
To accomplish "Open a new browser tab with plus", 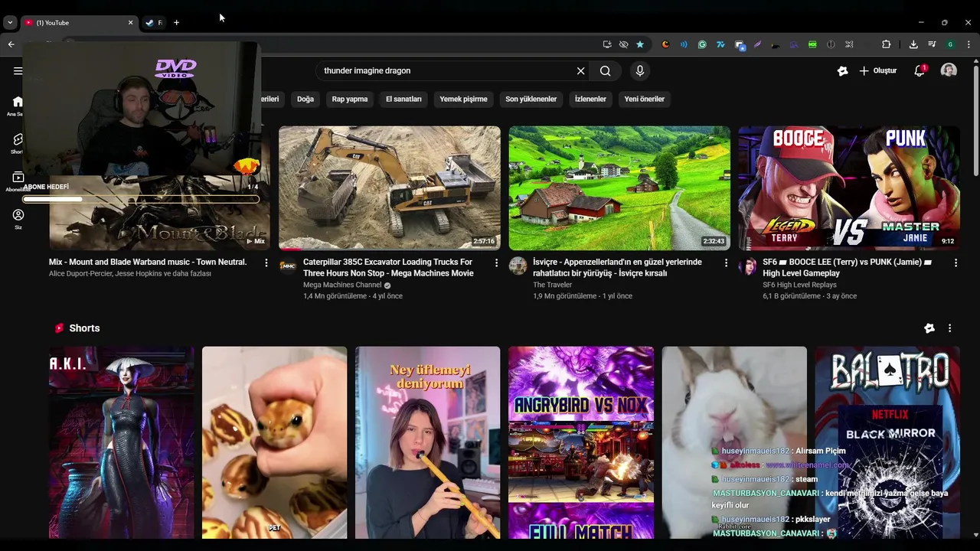I will (x=176, y=23).
